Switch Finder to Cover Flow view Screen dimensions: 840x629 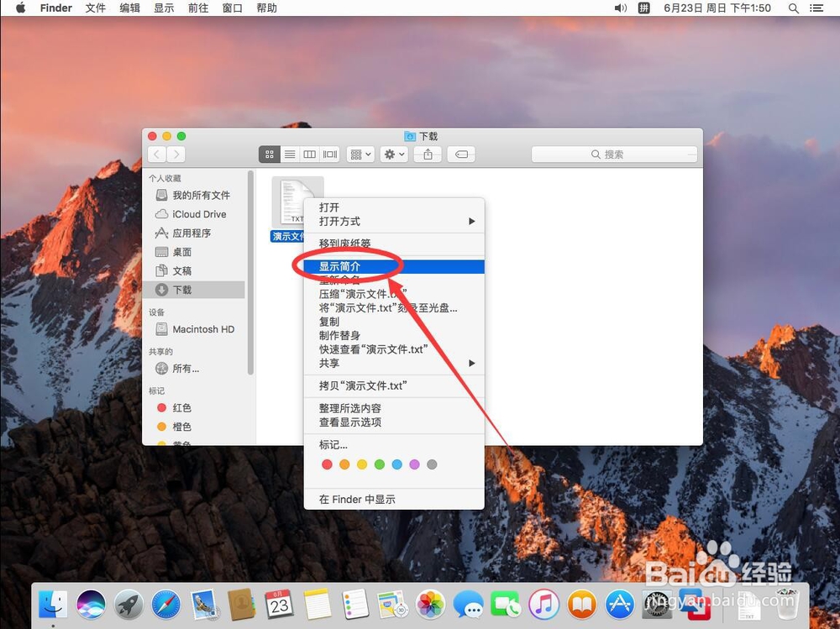[x=330, y=155]
